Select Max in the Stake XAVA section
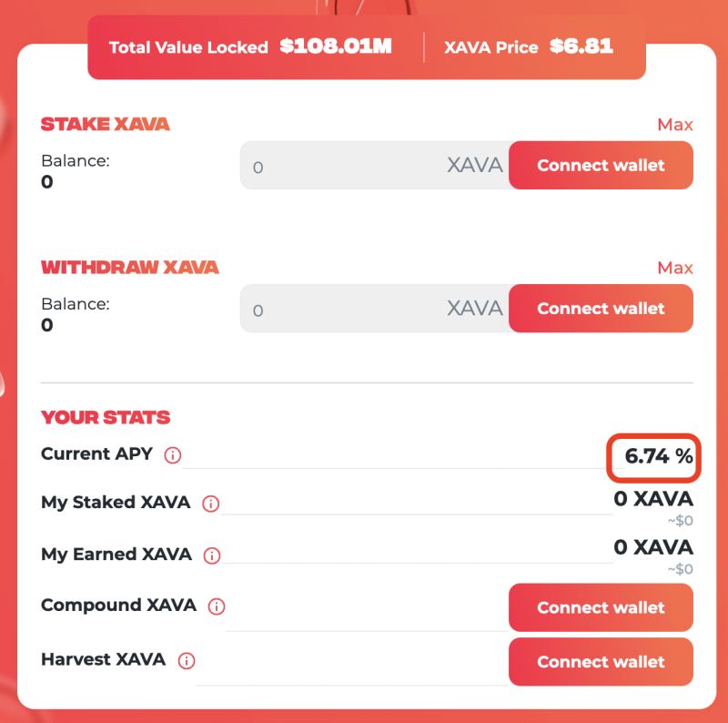728x723 pixels. pyautogui.click(x=675, y=125)
